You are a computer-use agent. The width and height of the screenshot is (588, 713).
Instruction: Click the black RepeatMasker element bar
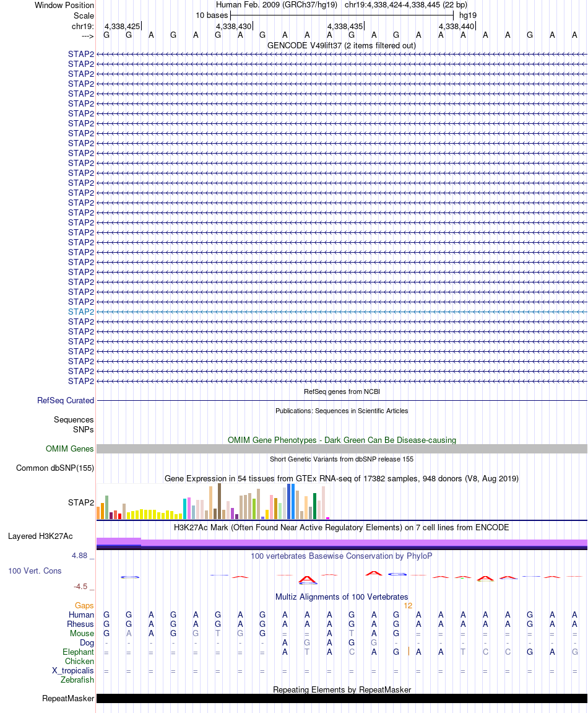(x=342, y=699)
